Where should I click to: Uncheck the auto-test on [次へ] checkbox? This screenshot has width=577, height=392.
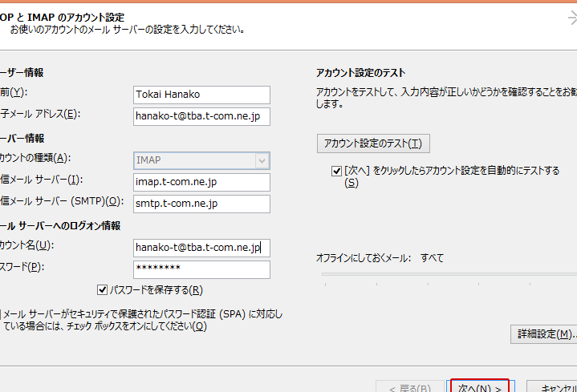coord(337,171)
